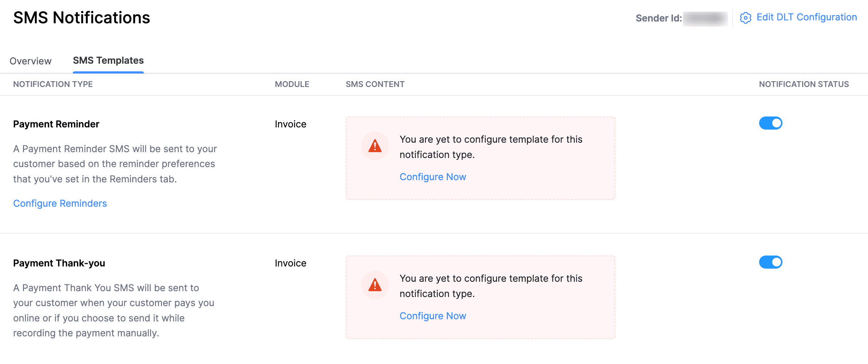Open Configure Reminders link
This screenshot has width=868, height=364.
pyautogui.click(x=60, y=203)
